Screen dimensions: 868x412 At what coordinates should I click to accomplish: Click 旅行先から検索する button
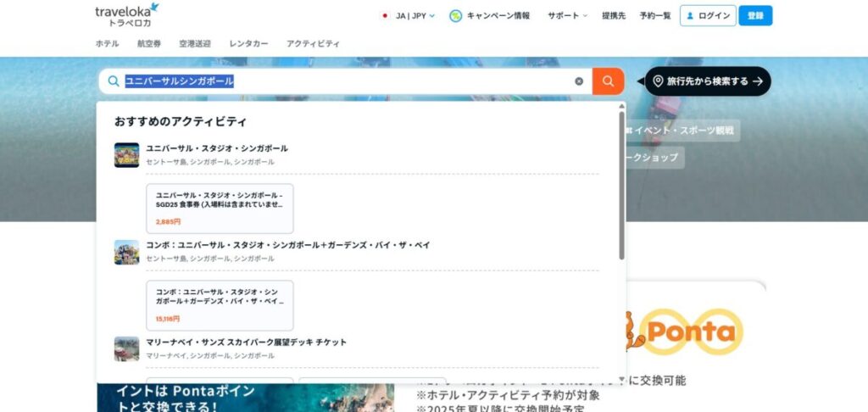tap(708, 81)
